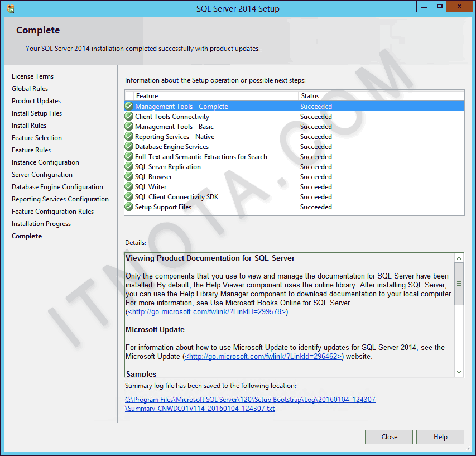476x456 pixels.
Task: Click the success icon next to Setup Support Files
Action: (129, 207)
